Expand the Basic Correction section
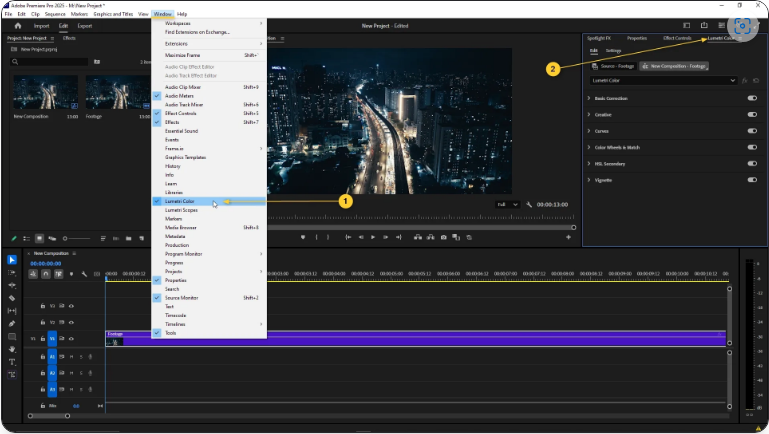Image resolution: width=769 pixels, height=434 pixels. 589,98
